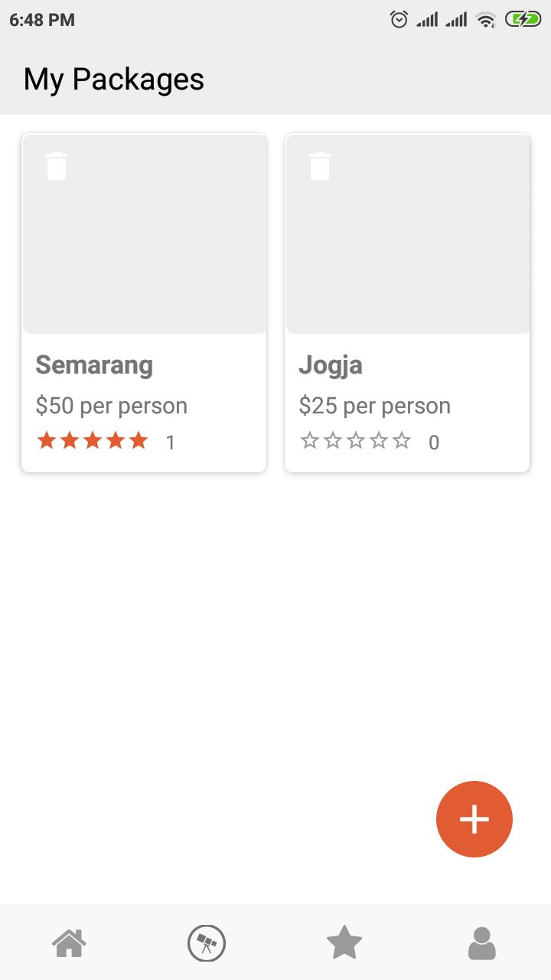Tap the orange add package button
Viewport: 551px width, 980px height.
click(x=474, y=819)
